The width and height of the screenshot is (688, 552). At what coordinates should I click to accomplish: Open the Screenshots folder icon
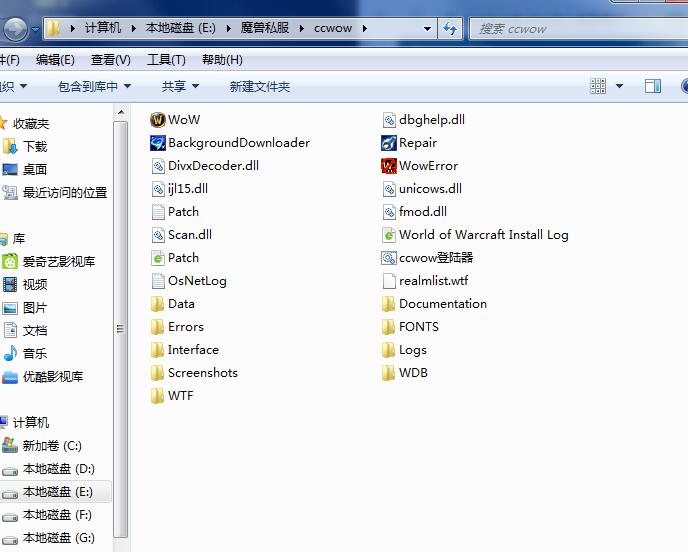158,373
